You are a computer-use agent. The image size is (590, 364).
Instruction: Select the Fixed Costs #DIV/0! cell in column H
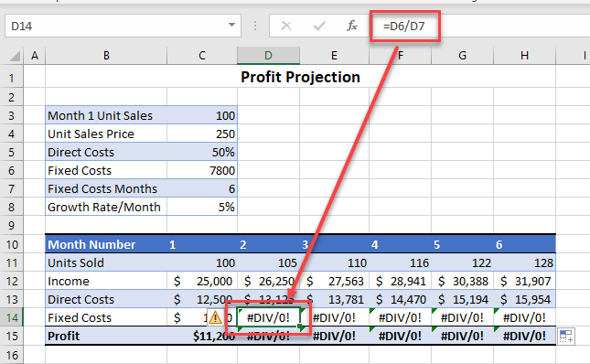tap(524, 317)
